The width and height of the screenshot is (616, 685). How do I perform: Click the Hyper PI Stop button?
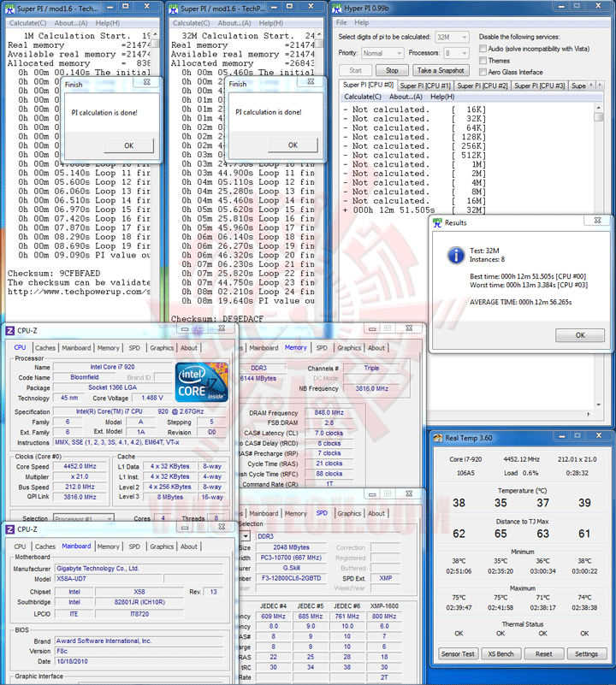pos(392,70)
